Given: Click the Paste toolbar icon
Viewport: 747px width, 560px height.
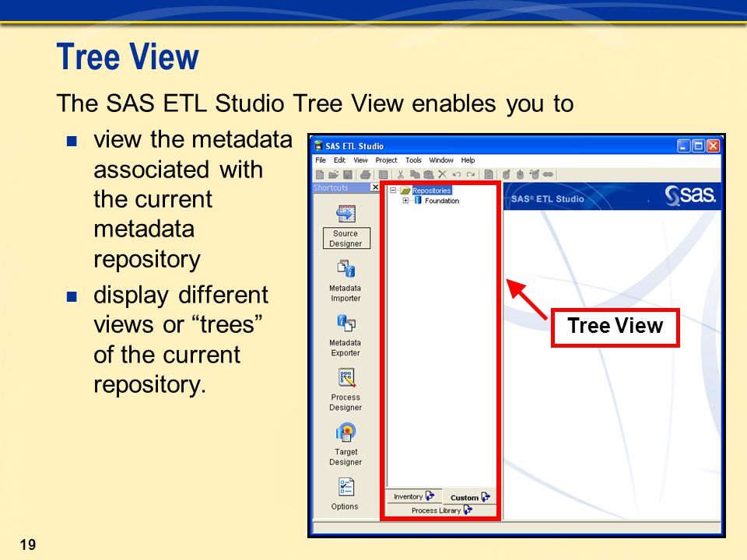Looking at the screenshot, I should [x=429, y=175].
